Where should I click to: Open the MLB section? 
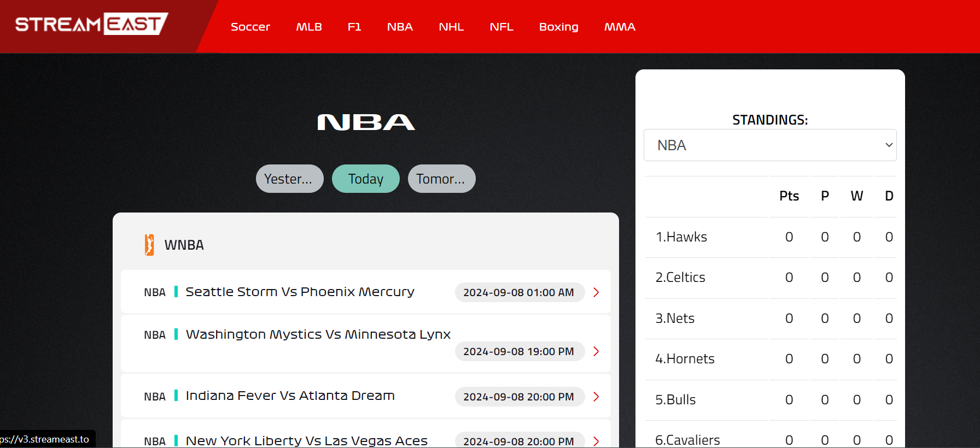tap(309, 27)
